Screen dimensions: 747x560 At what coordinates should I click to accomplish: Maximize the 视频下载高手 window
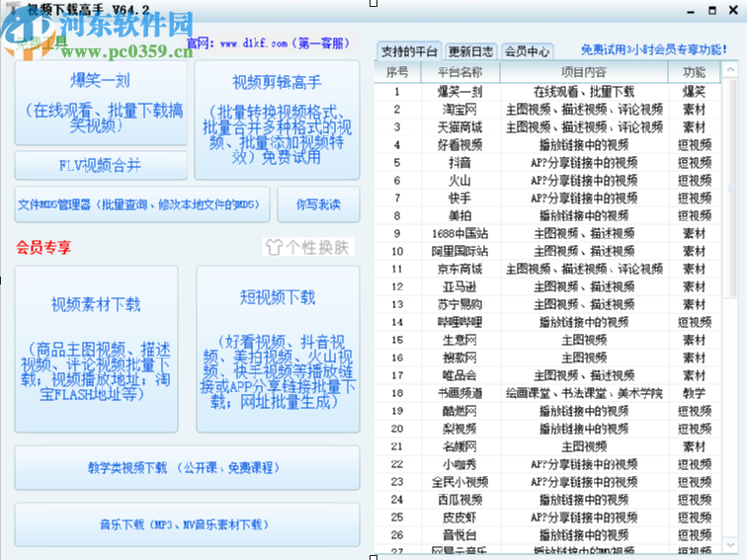coord(712,10)
